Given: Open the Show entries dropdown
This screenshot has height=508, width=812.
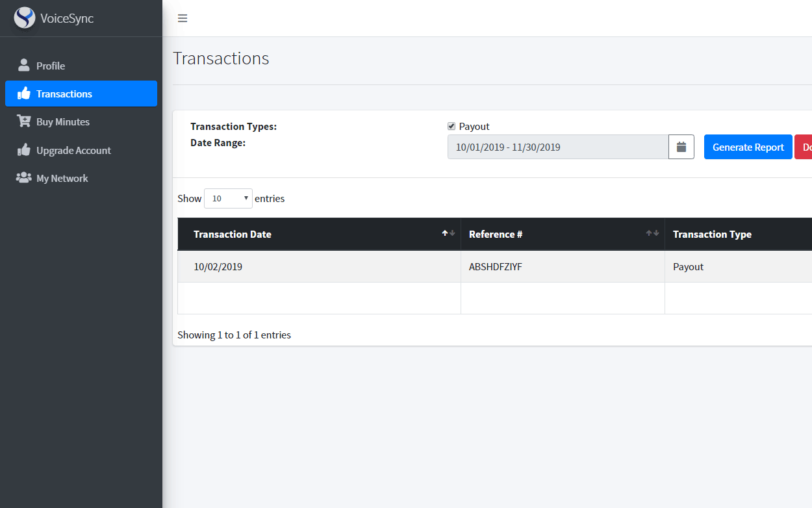Looking at the screenshot, I should pos(228,198).
